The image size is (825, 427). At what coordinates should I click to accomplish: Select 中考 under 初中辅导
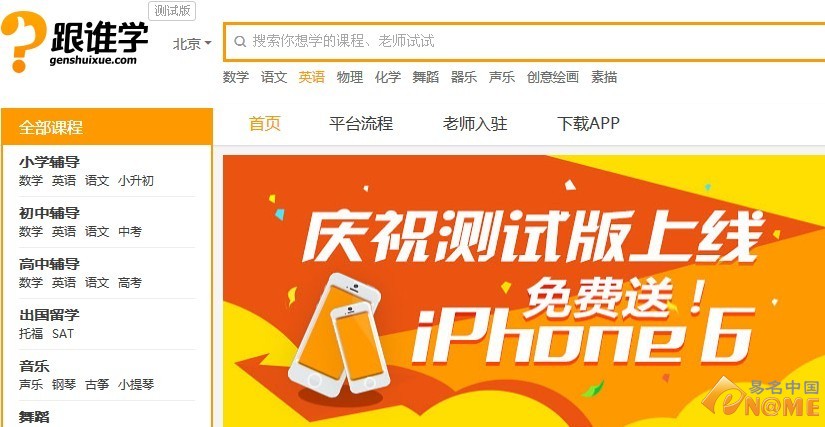pyautogui.click(x=130, y=232)
